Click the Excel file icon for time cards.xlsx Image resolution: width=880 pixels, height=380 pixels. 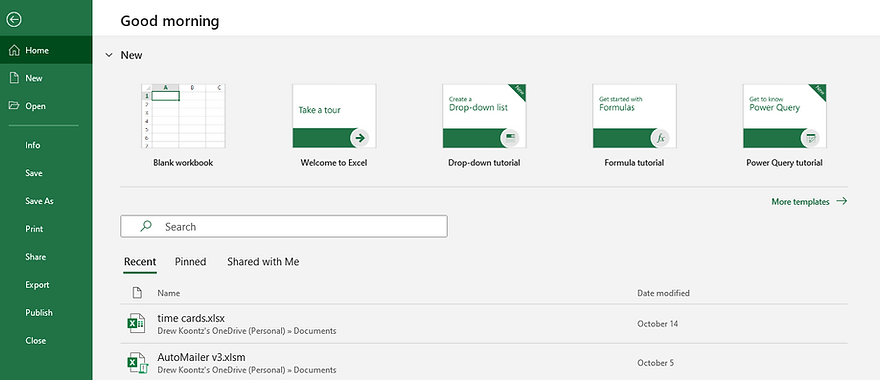(135, 323)
